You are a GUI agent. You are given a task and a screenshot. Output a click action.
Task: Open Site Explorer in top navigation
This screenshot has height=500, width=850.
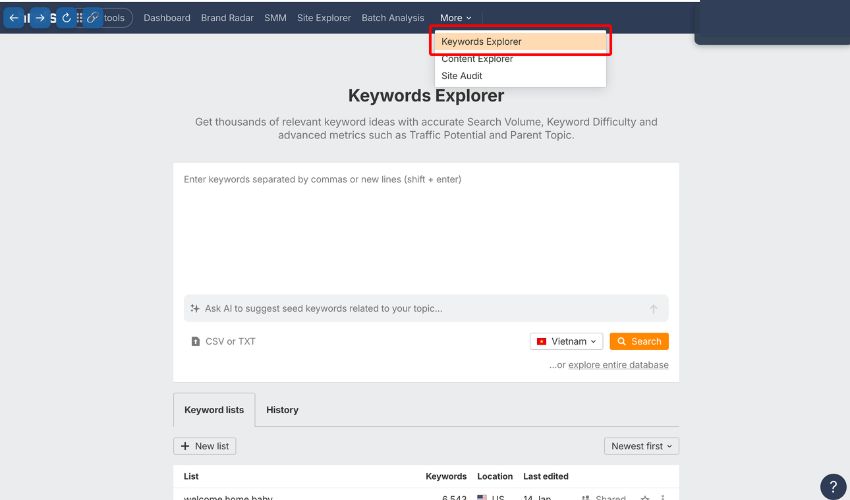click(324, 18)
